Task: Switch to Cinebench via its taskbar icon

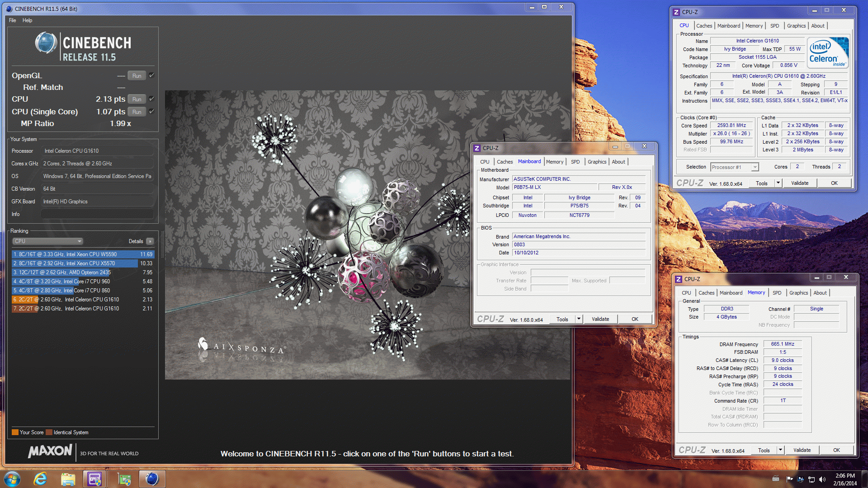Action: (152, 479)
